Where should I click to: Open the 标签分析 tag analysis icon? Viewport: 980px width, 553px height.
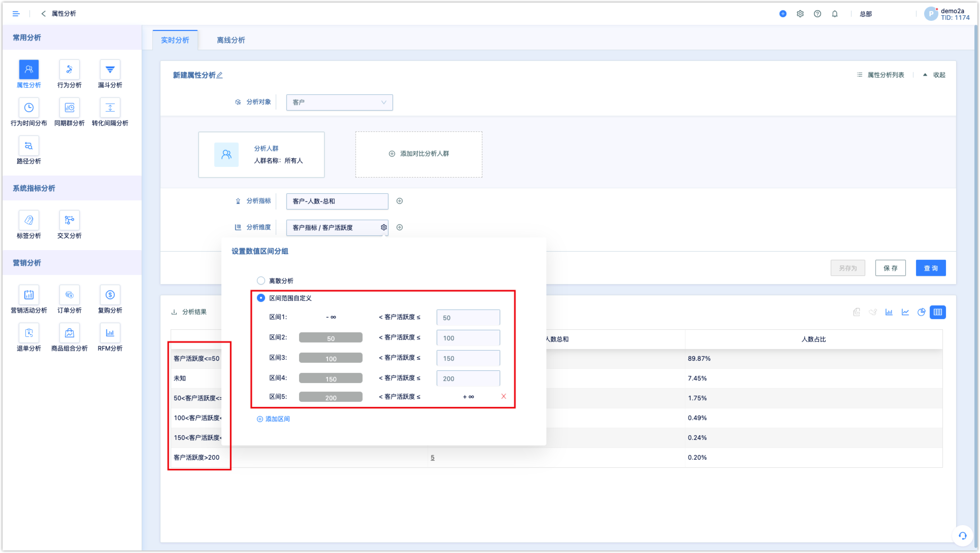click(28, 220)
